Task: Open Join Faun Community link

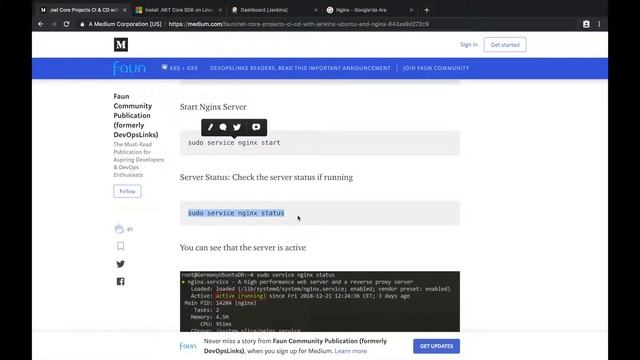Action: pyautogui.click(x=436, y=68)
